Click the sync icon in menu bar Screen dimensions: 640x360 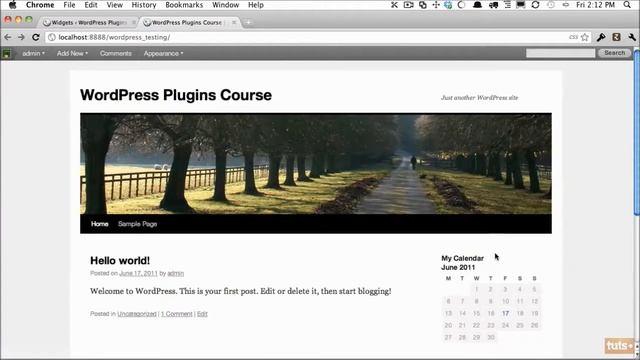[x=536, y=5]
